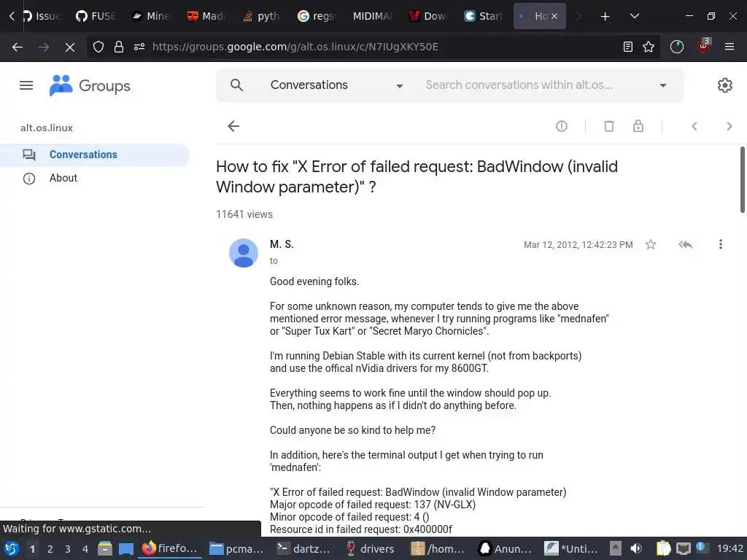This screenshot has height=560, width=747.
Task: Switch to workspace 3 in taskbar
Action: point(68,549)
